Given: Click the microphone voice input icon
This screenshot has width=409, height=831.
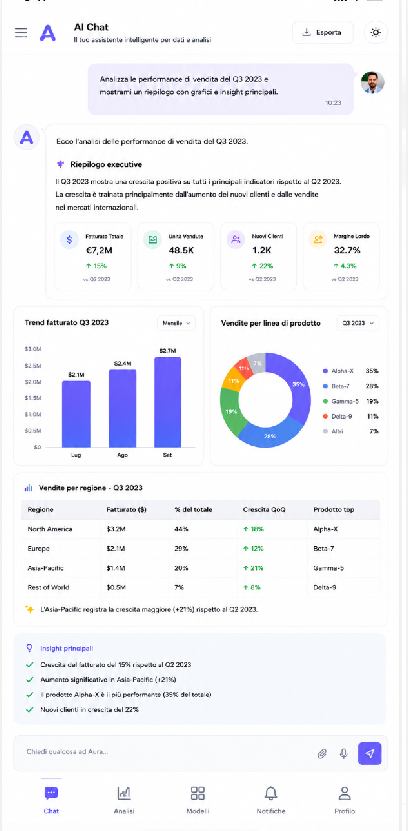Looking at the screenshot, I should (343, 753).
